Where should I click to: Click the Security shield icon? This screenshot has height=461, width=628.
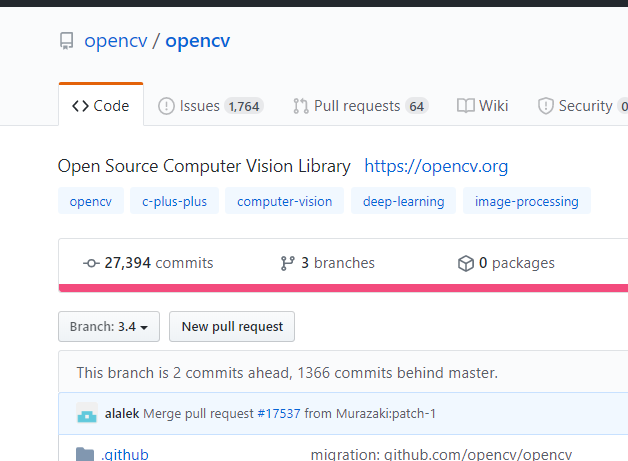[x=546, y=106]
